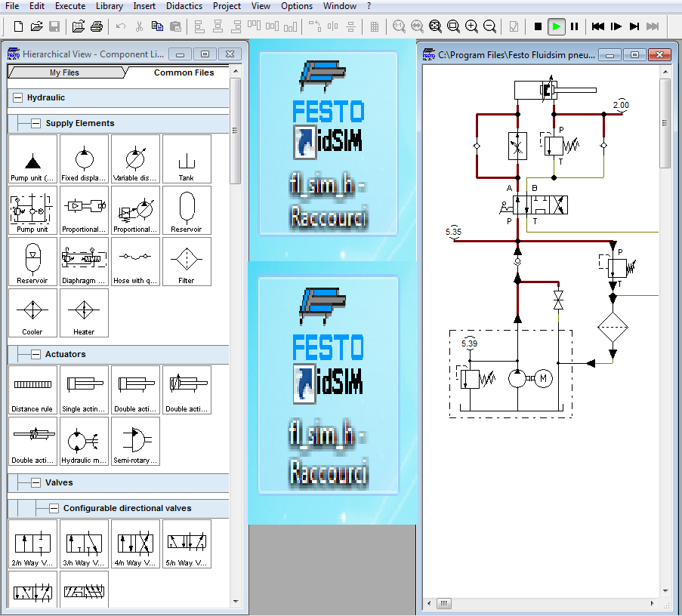The height and width of the screenshot is (616, 682).
Task: Click the lower FESTO fl_sim_h shortcut thumbnail
Action: 329,385
